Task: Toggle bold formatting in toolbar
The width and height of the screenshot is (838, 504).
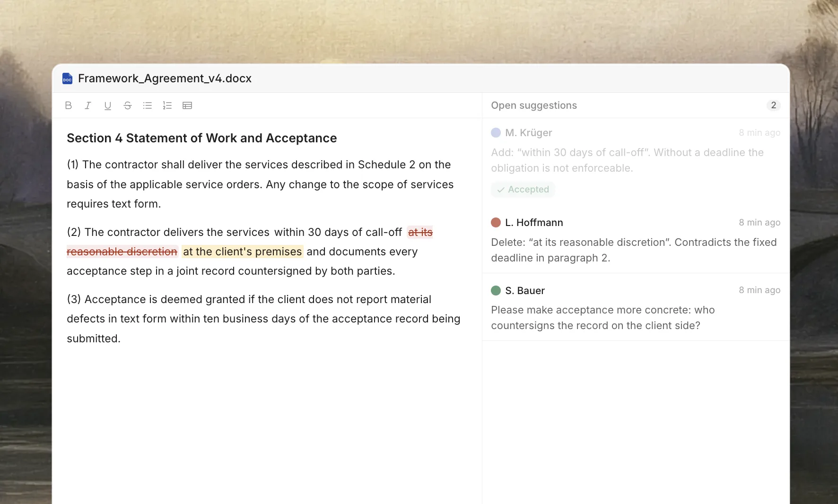Action: coord(68,105)
